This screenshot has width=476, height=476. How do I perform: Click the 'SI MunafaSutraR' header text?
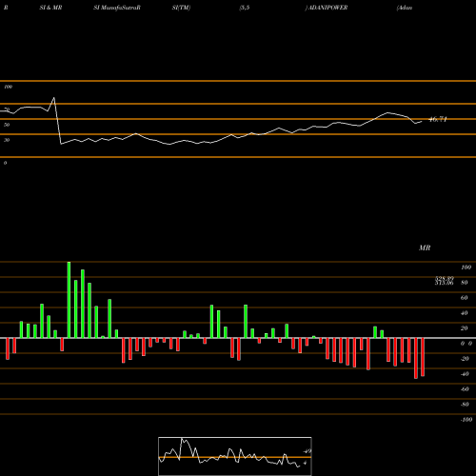point(117,8)
